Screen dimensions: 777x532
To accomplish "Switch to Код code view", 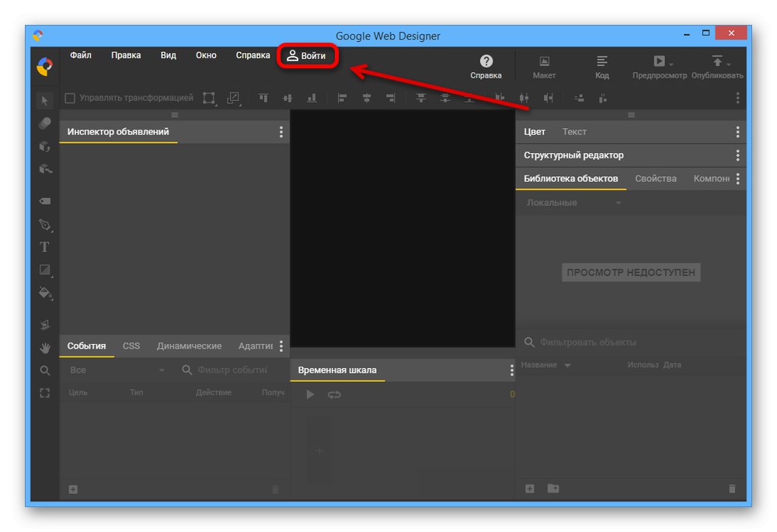I will coord(601,67).
